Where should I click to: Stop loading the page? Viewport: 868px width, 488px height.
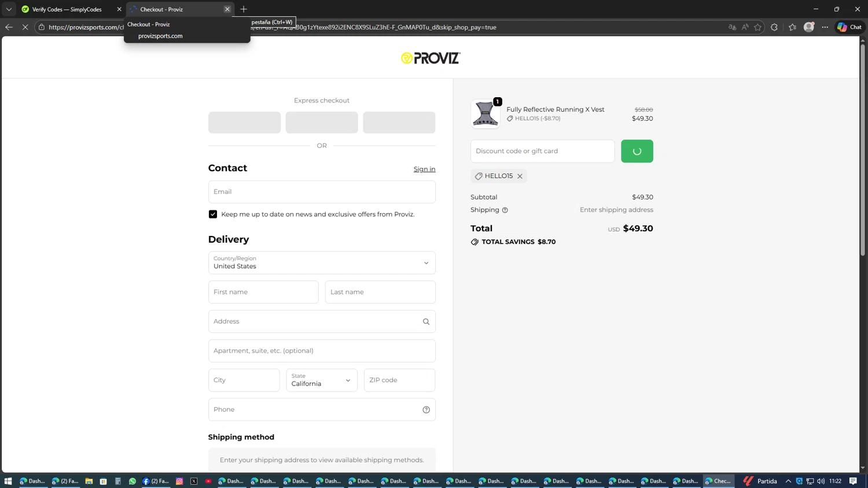25,27
